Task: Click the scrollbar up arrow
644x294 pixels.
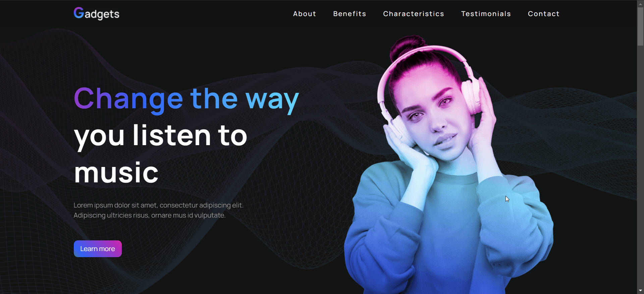Action: tap(640, 3)
